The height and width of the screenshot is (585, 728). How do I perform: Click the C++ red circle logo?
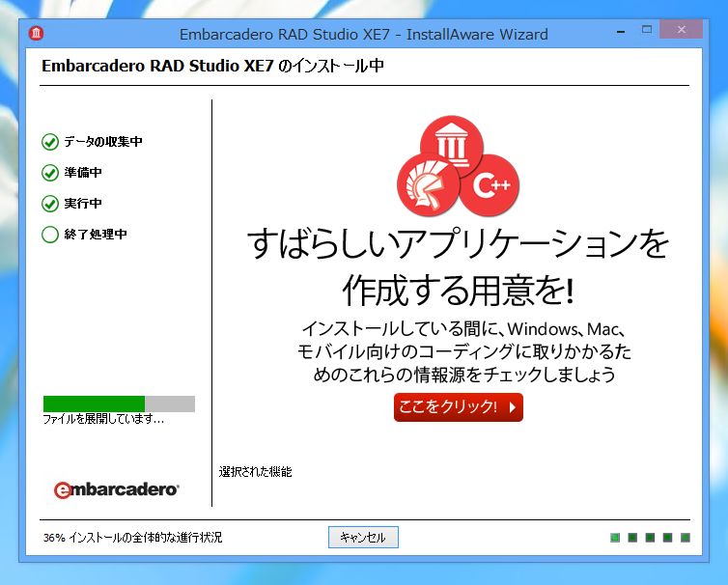[490, 185]
